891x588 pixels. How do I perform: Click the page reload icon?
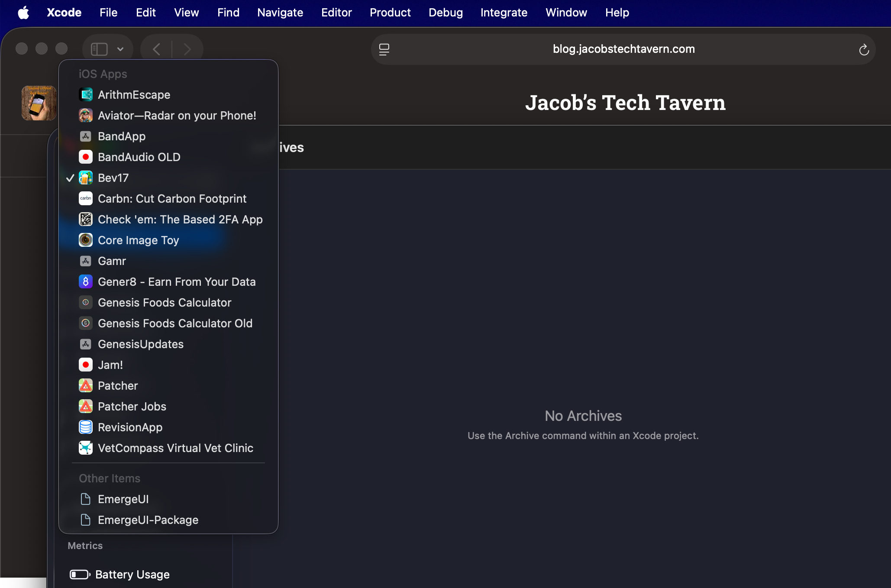[864, 50]
